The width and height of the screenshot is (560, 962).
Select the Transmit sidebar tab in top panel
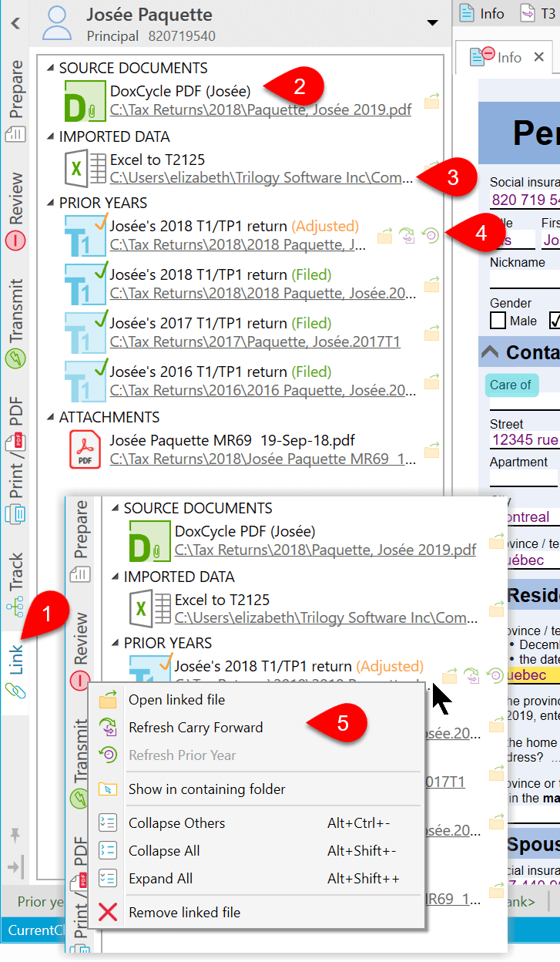15,321
